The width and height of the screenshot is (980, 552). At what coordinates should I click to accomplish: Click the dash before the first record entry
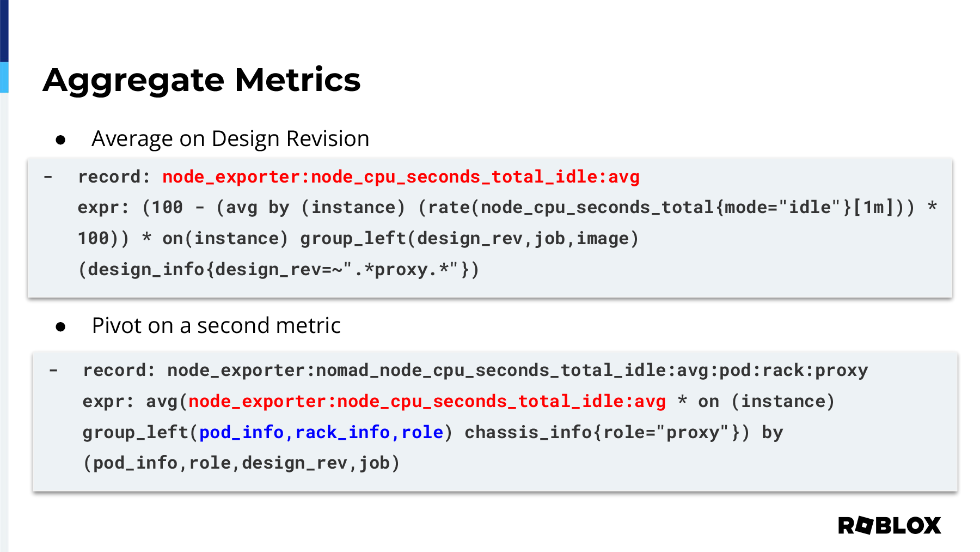(x=48, y=177)
